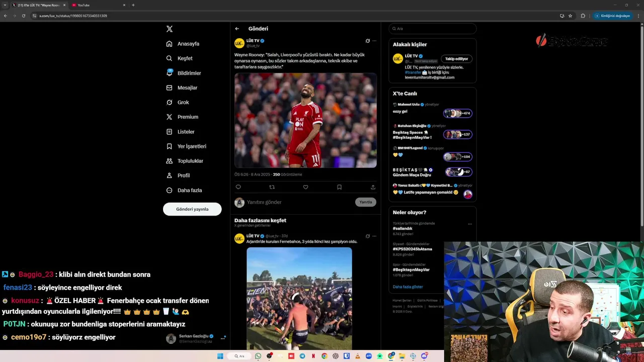Open LÜE TV avatar on main post

[x=239, y=43]
